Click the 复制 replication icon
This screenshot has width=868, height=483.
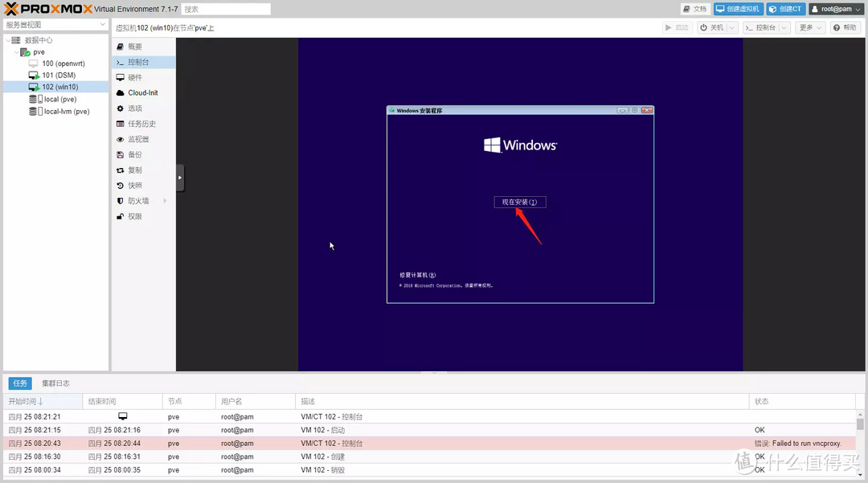[x=120, y=170]
